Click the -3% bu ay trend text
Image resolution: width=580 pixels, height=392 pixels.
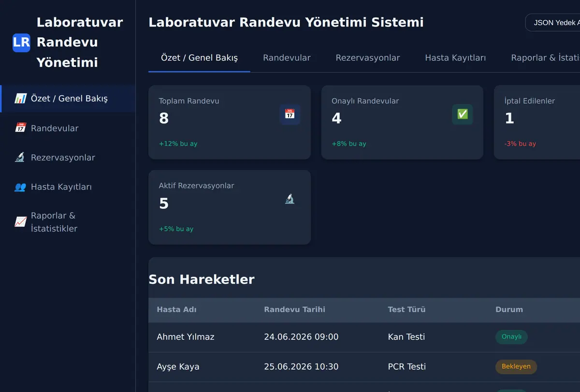click(520, 144)
